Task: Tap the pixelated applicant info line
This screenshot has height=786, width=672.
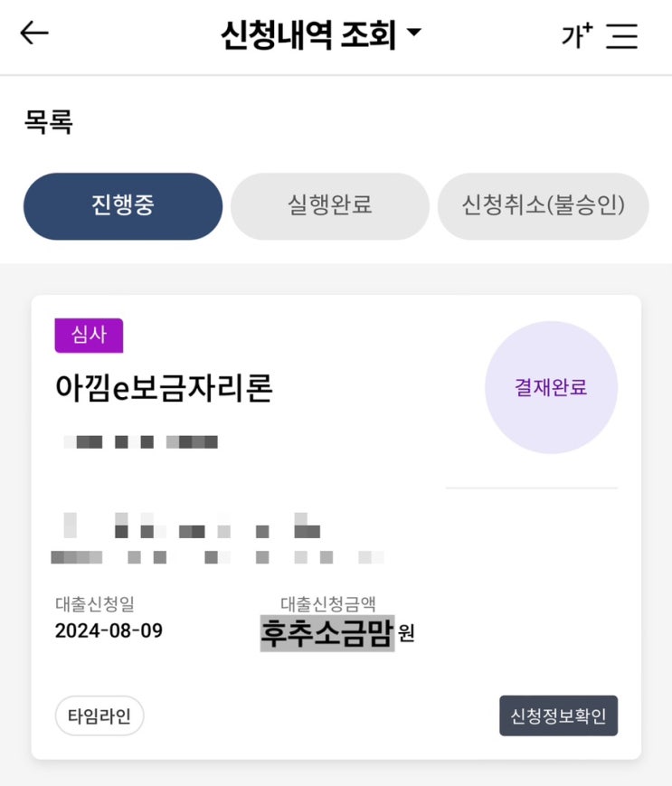Action: (141, 441)
